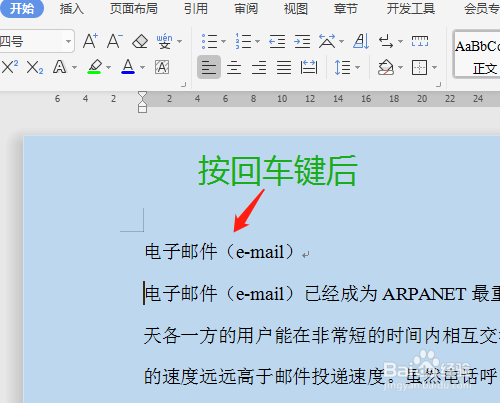
Task: Open Chinese text layout tool
Action: click(x=327, y=41)
